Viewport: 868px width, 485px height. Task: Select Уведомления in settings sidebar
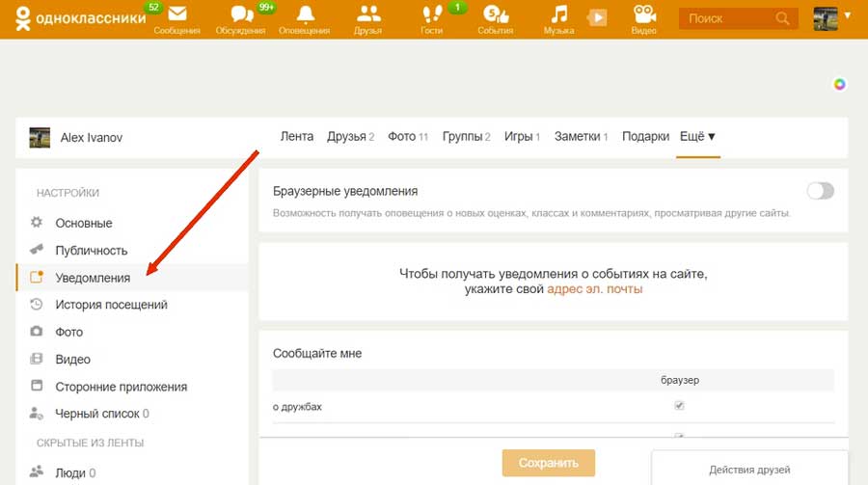pos(132,278)
